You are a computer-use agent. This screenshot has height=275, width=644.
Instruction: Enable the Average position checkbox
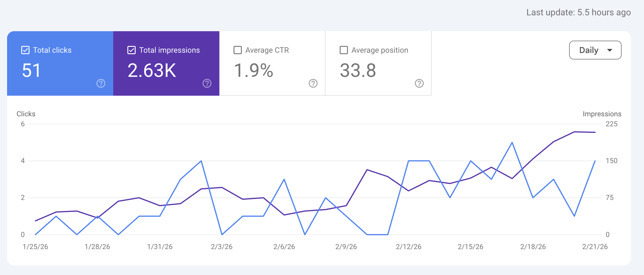pos(344,50)
